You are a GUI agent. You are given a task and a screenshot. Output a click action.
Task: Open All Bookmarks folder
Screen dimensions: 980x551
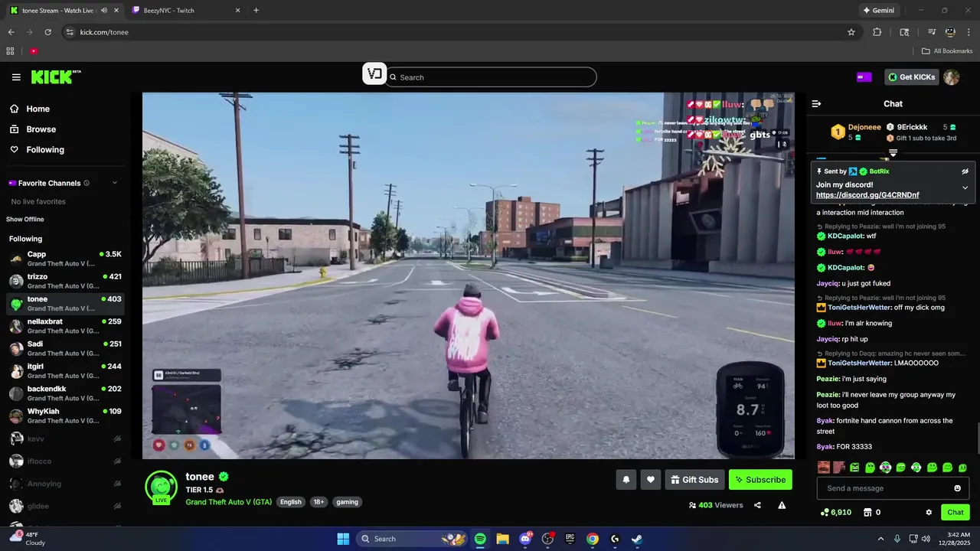947,51
